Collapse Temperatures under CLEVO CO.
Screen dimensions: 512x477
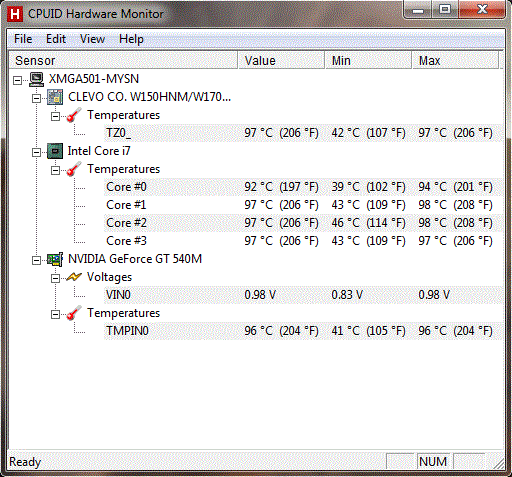55,116
